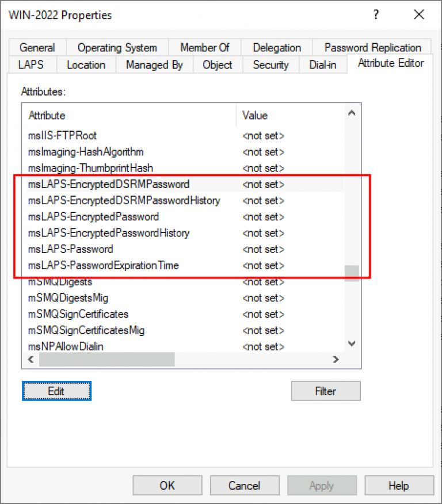Switch to the LAPS tab
Viewport: 442px width, 504px height.
tap(31, 64)
